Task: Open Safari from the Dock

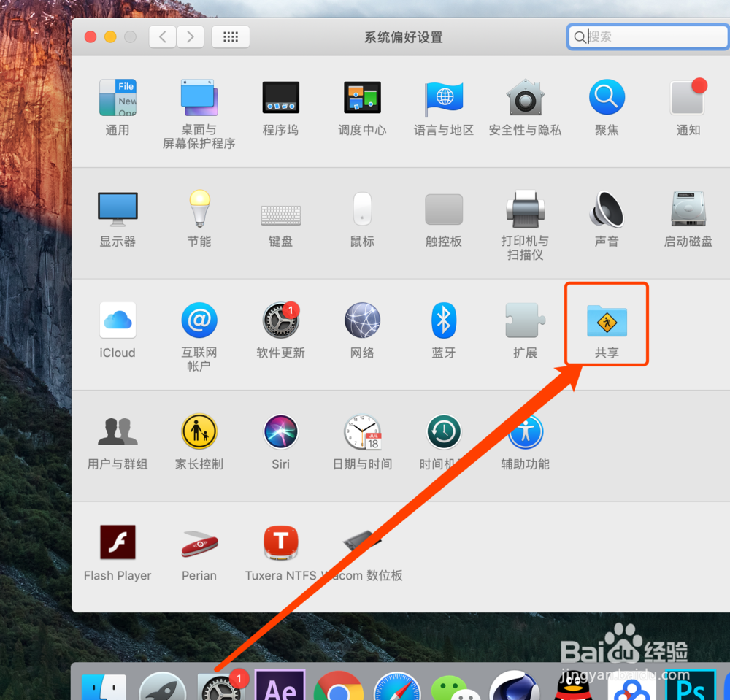Action: tap(397, 687)
